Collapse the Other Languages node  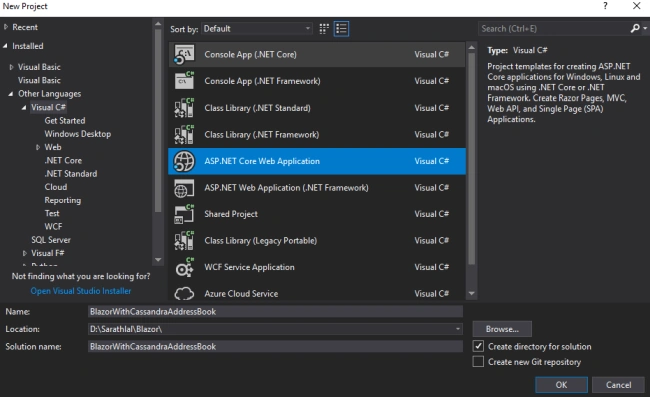pos(11,94)
